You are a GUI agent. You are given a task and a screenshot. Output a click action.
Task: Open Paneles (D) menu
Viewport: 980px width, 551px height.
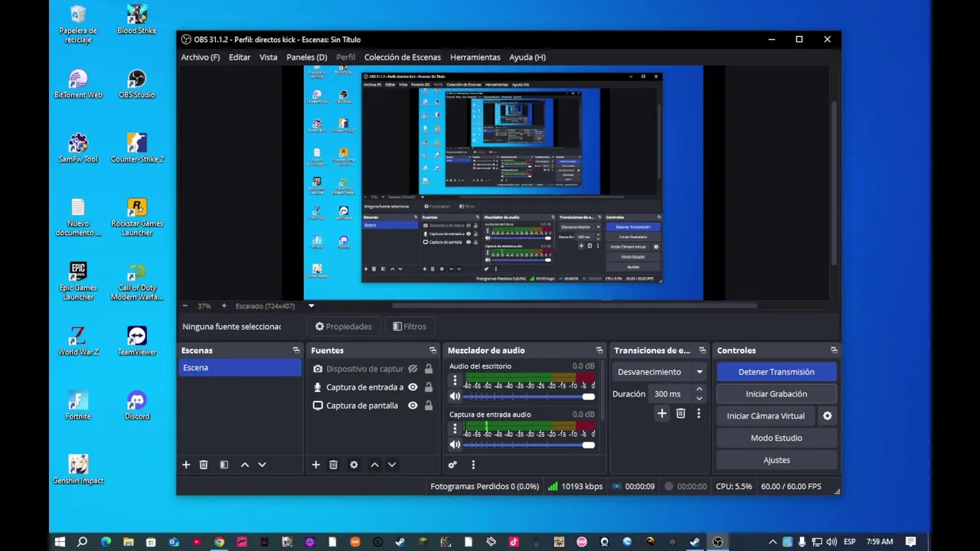click(306, 57)
